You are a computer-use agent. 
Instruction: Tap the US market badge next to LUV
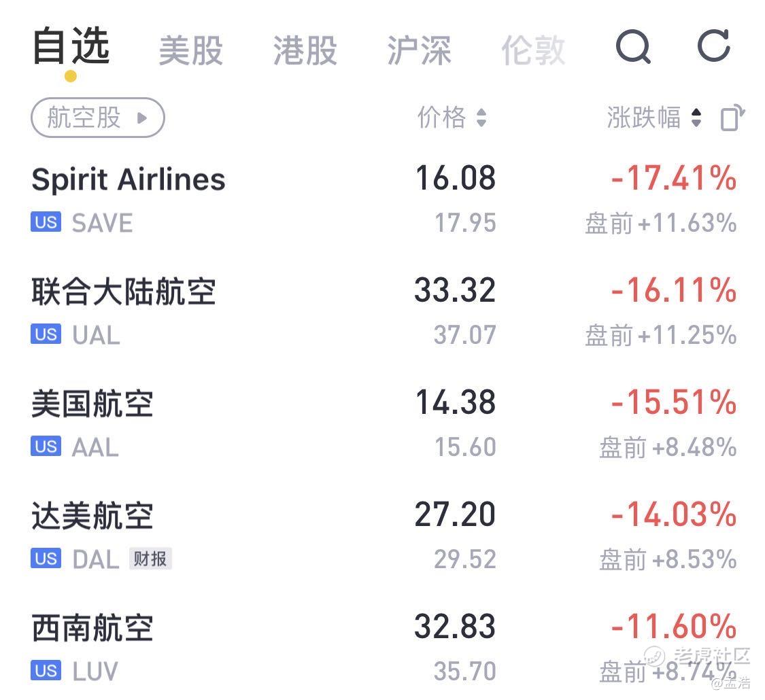click(x=46, y=670)
